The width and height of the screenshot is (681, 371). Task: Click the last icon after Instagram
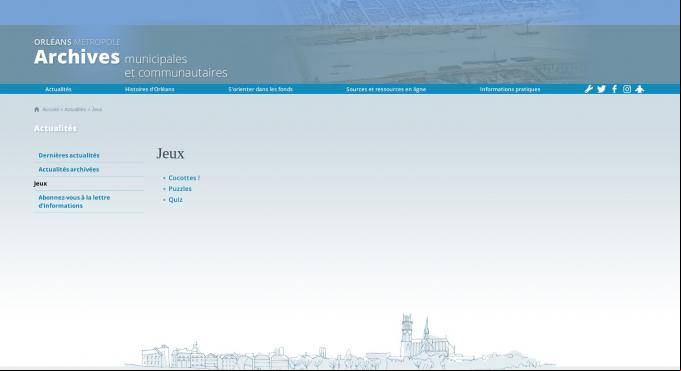tap(639, 89)
